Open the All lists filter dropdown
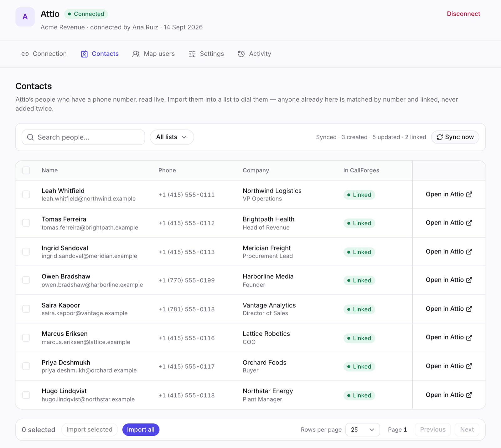 (172, 137)
